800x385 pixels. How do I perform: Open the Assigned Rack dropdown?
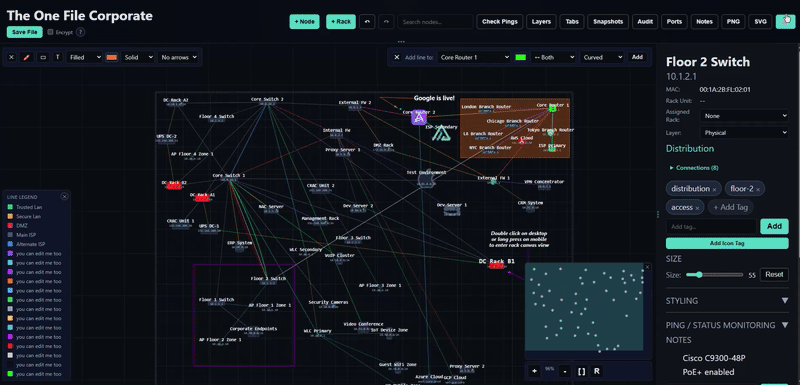click(x=744, y=116)
